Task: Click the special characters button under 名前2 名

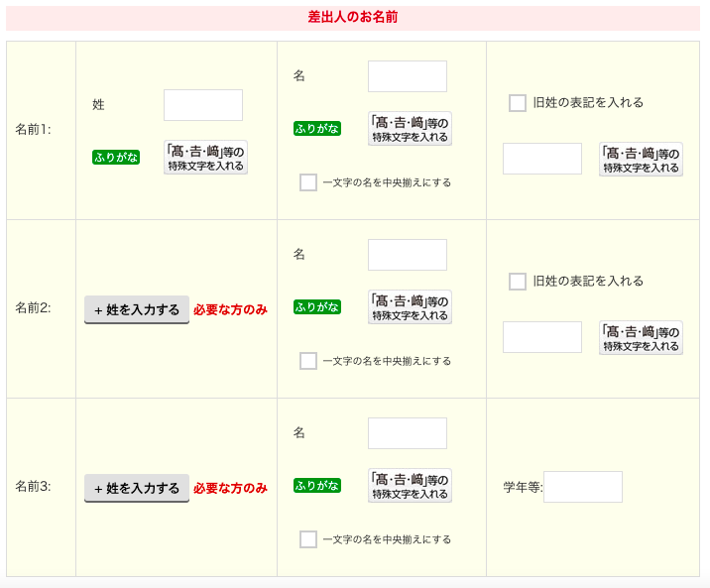Action: [x=410, y=307]
